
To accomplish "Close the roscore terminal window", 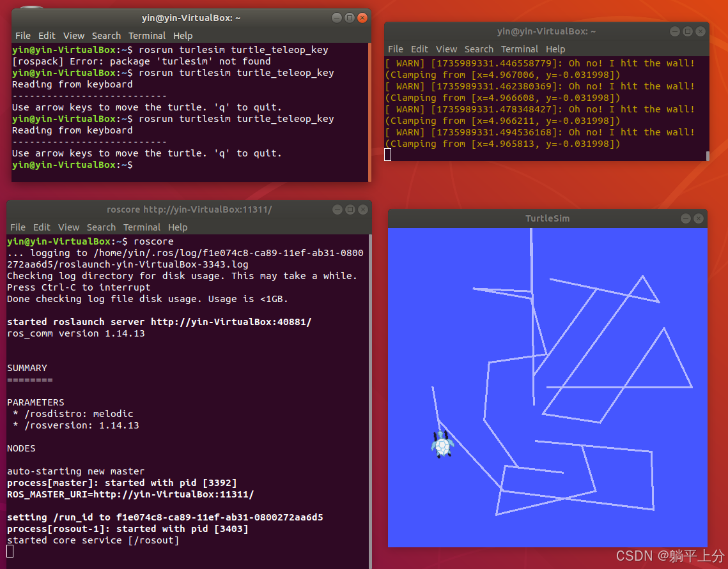I will pyautogui.click(x=363, y=209).
